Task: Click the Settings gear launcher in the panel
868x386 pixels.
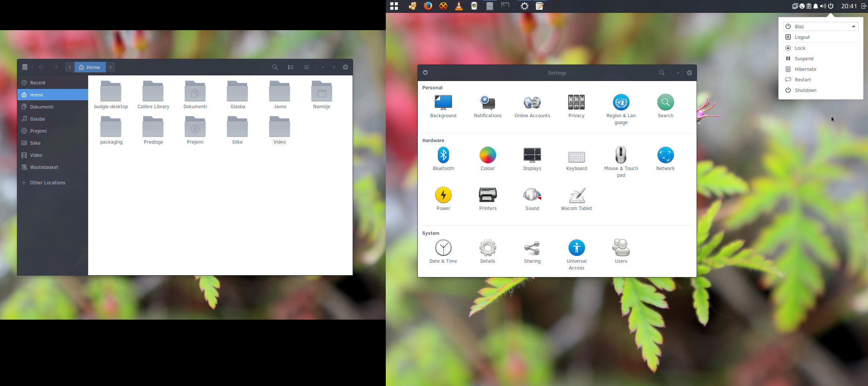Action: coord(524,6)
